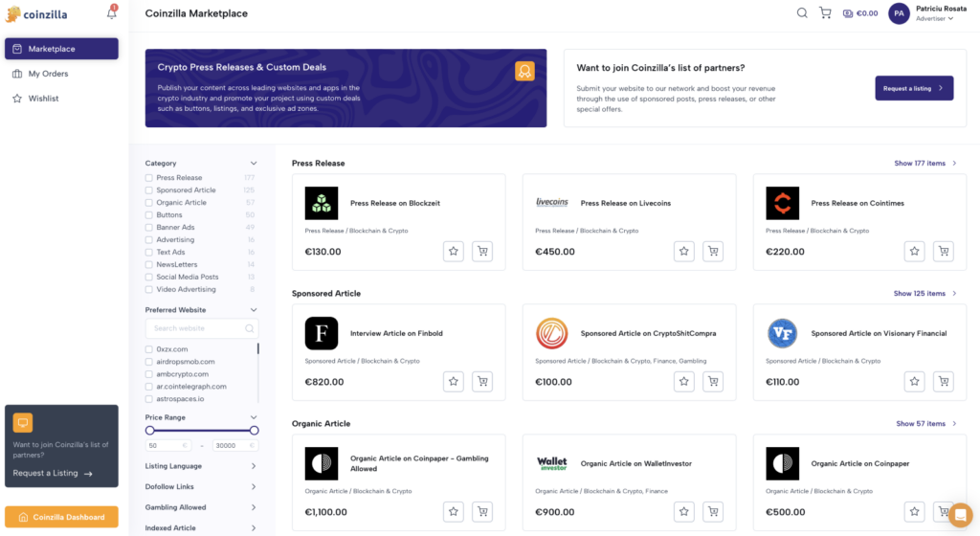The height and width of the screenshot is (536, 980).
Task: Add Press Release on Livecoins to wishlist
Action: (x=683, y=251)
